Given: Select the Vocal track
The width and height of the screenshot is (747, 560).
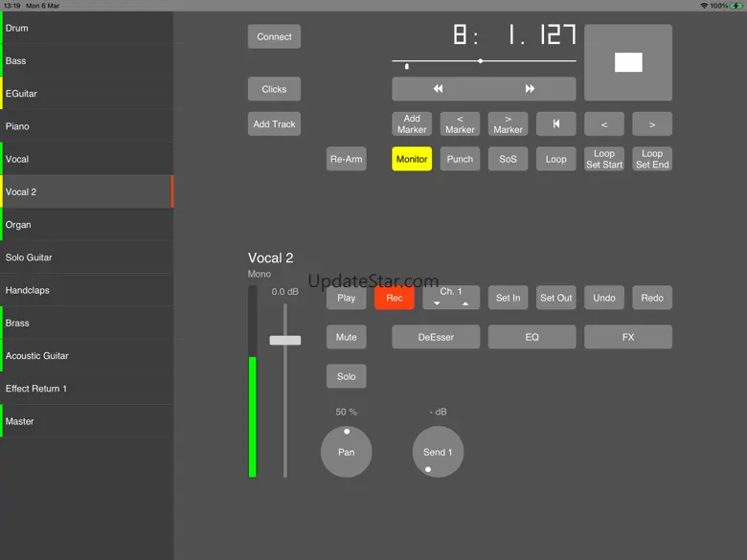Looking at the screenshot, I should coord(87,159).
